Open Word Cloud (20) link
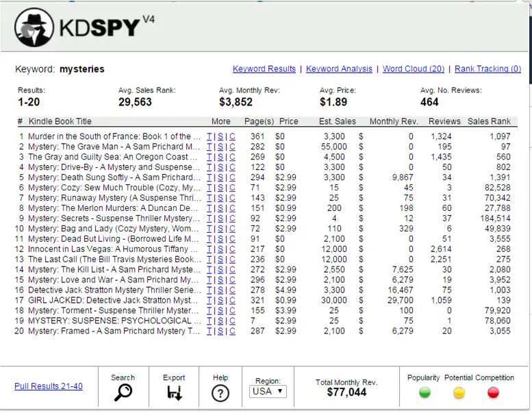532x413 pixels. (x=414, y=69)
